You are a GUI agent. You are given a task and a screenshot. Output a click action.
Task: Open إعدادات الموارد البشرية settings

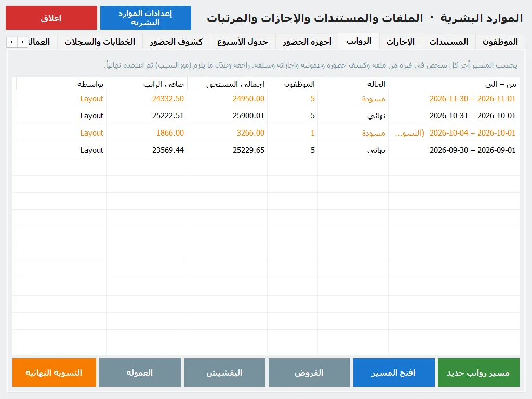coord(145,18)
